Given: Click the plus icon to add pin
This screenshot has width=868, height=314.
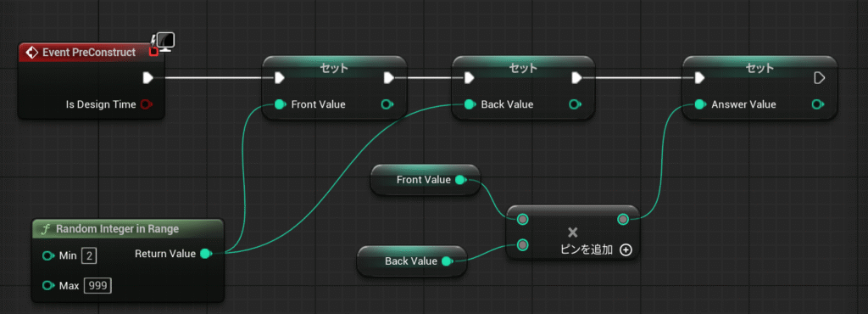Looking at the screenshot, I should tap(626, 250).
